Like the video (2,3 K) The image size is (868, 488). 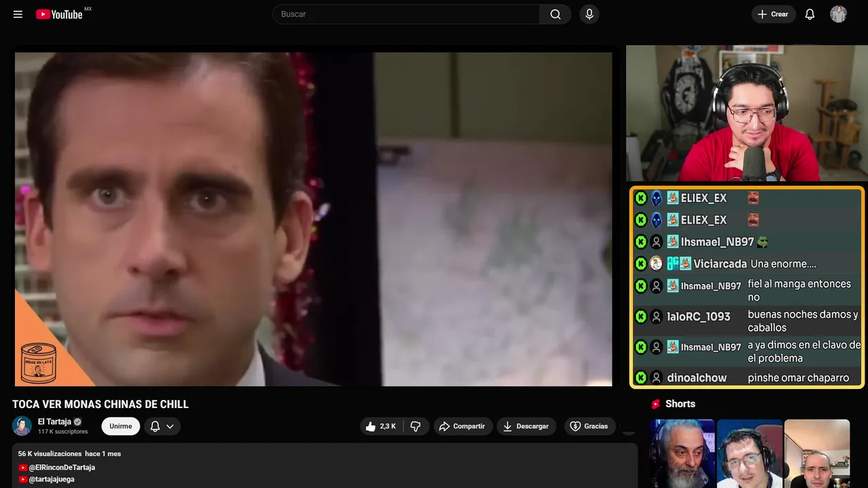tap(381, 426)
